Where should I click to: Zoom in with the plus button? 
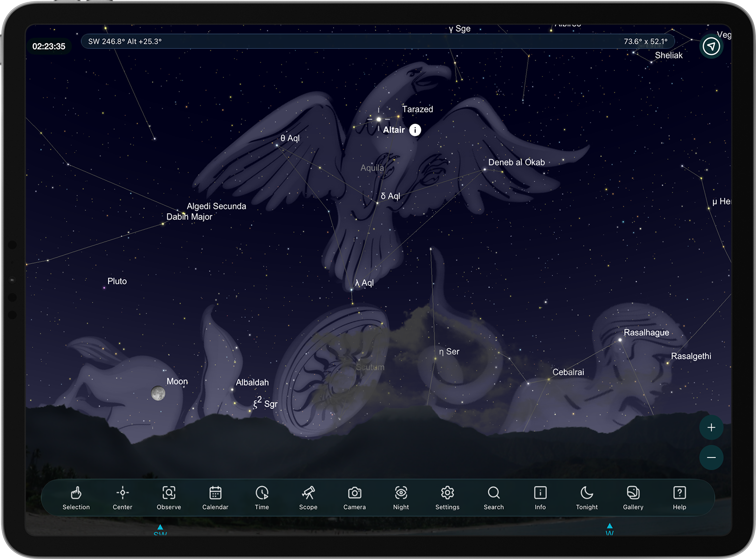[711, 428]
